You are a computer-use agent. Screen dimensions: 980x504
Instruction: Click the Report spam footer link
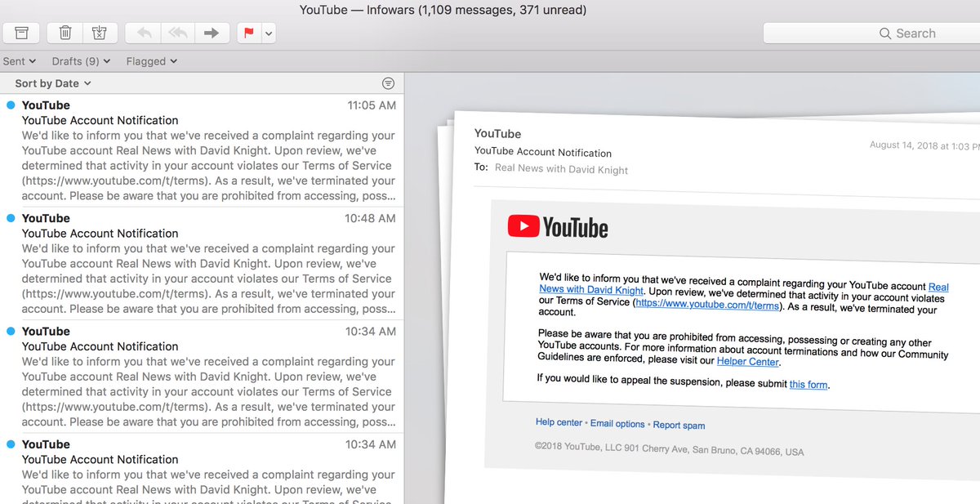pos(679,425)
